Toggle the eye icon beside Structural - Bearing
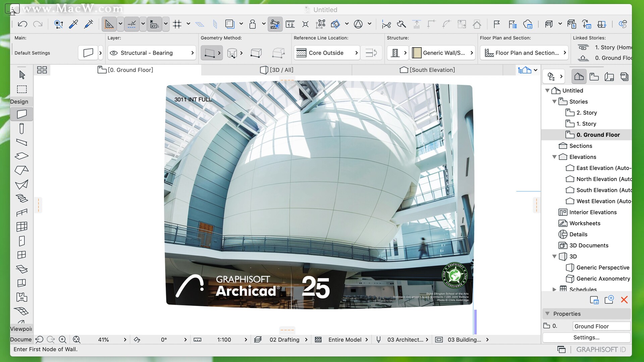 pos(114,53)
